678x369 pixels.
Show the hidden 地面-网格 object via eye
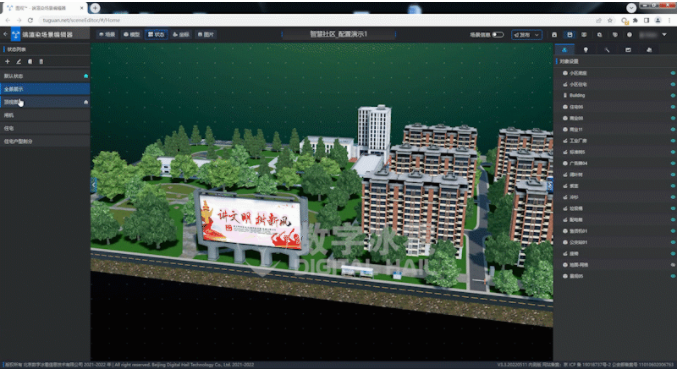pyautogui.click(x=673, y=264)
